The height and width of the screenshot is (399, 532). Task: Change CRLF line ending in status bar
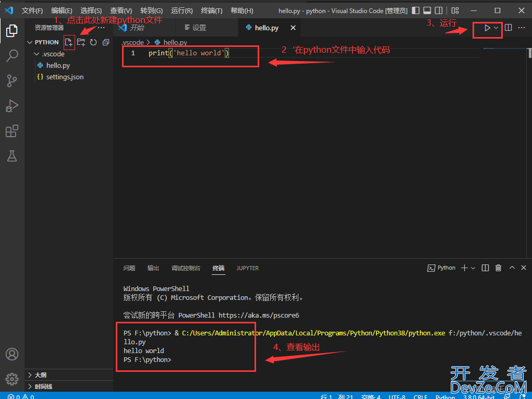[420, 396]
